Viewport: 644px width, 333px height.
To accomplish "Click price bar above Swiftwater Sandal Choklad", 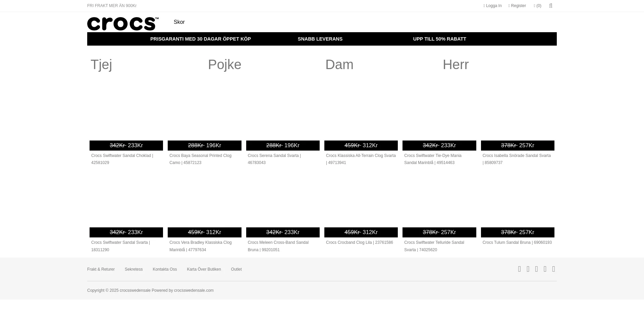I will tap(126, 146).
